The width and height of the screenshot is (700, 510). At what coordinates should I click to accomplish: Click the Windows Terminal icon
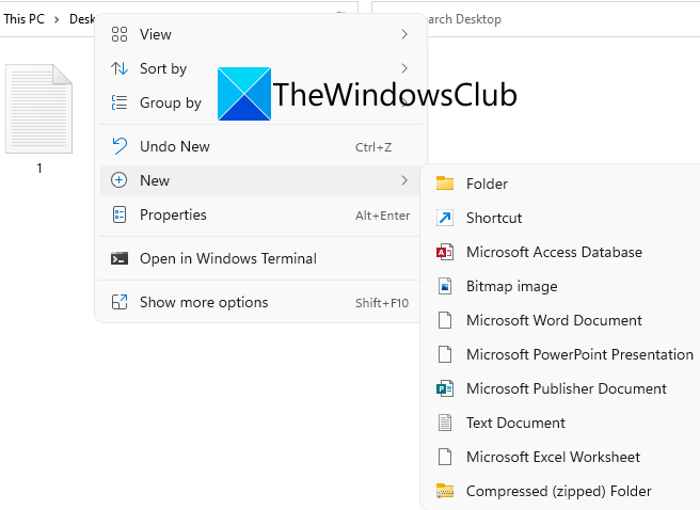click(x=119, y=259)
